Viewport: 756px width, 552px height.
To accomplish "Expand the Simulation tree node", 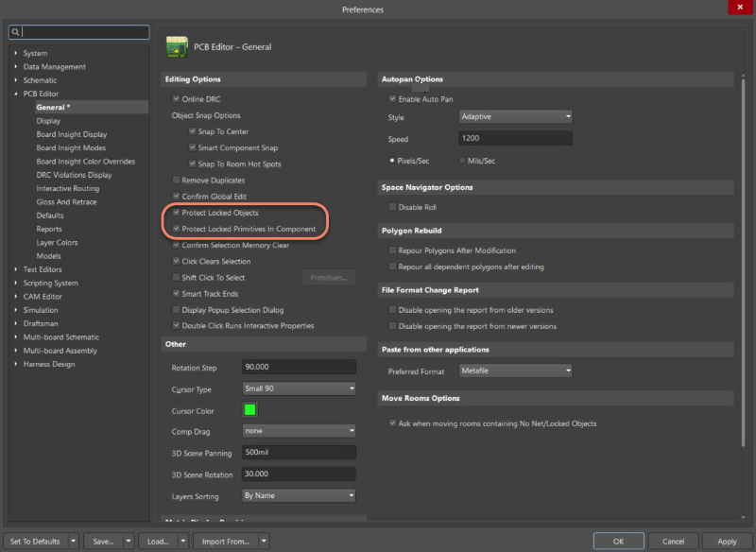I will point(15,310).
